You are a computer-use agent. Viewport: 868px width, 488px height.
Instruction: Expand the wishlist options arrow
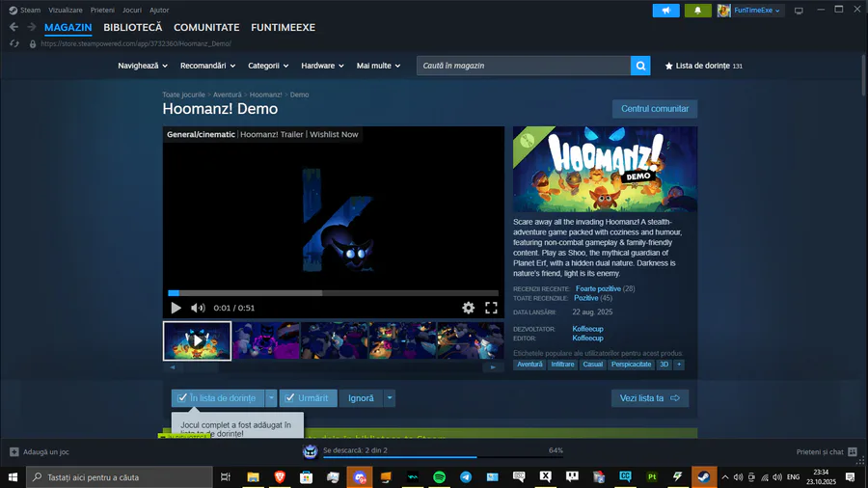point(271,397)
